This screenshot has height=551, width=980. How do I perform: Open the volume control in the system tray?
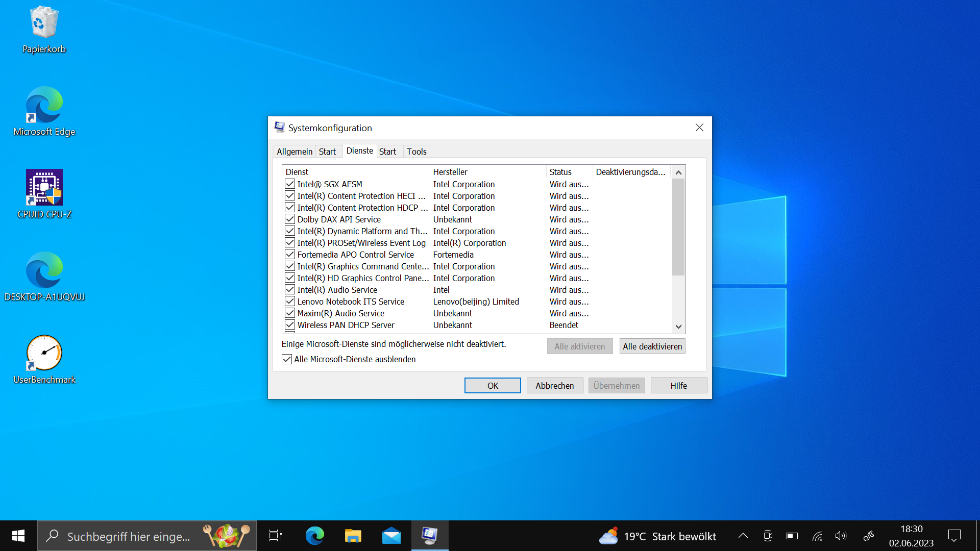[x=840, y=536]
